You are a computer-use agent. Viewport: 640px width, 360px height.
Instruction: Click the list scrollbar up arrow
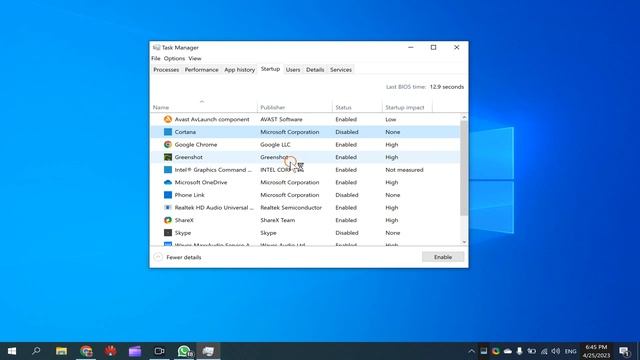click(464, 118)
